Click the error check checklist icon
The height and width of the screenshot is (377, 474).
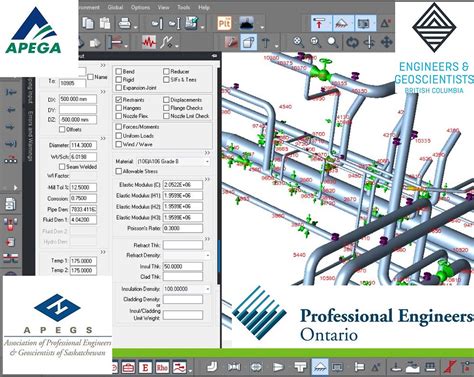(192, 23)
